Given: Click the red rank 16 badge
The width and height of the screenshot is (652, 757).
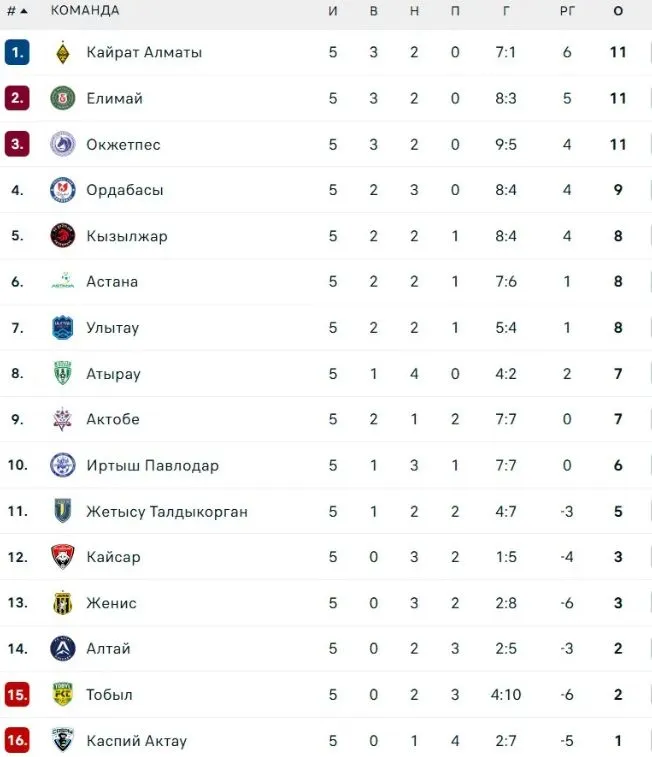Looking at the screenshot, I should (17, 740).
